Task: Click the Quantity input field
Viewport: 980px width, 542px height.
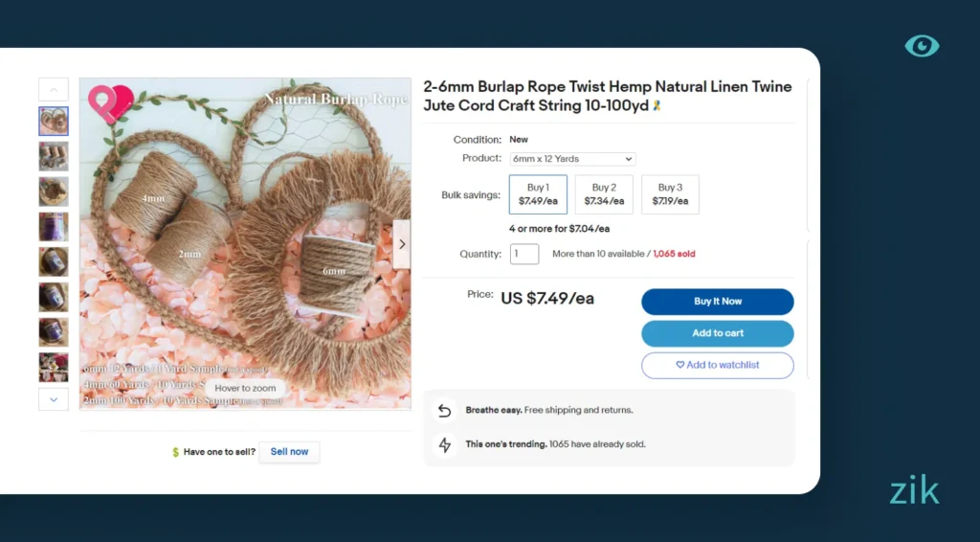Action: pyautogui.click(x=524, y=254)
